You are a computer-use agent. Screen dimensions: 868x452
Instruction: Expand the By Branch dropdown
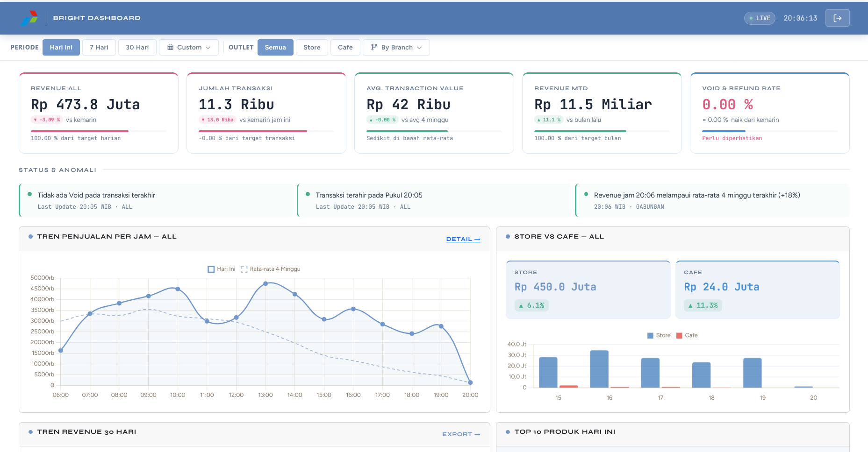click(396, 47)
